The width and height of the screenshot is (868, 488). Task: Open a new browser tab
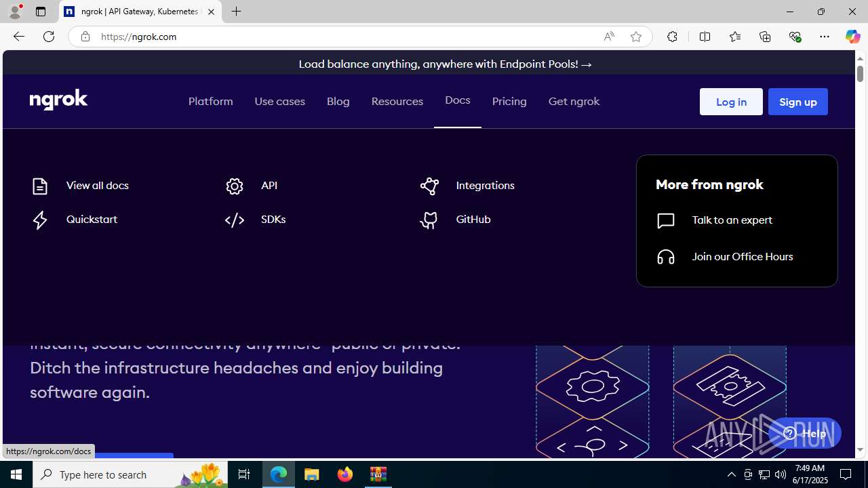pos(237,12)
